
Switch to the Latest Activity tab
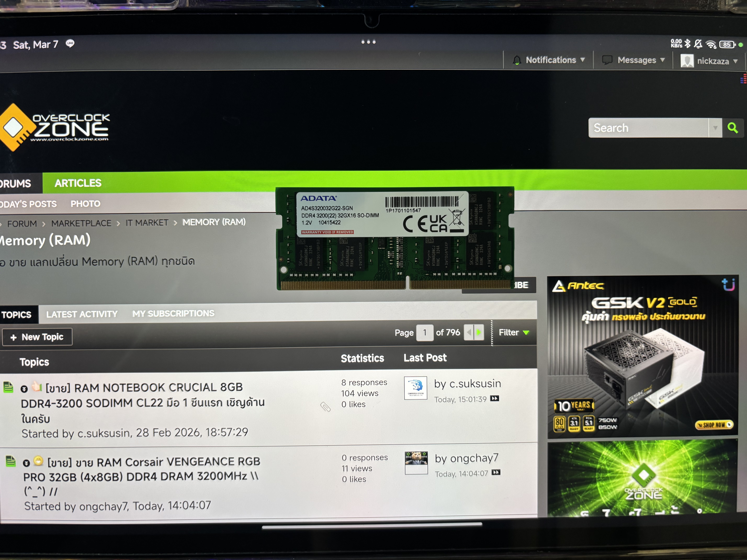coord(82,314)
